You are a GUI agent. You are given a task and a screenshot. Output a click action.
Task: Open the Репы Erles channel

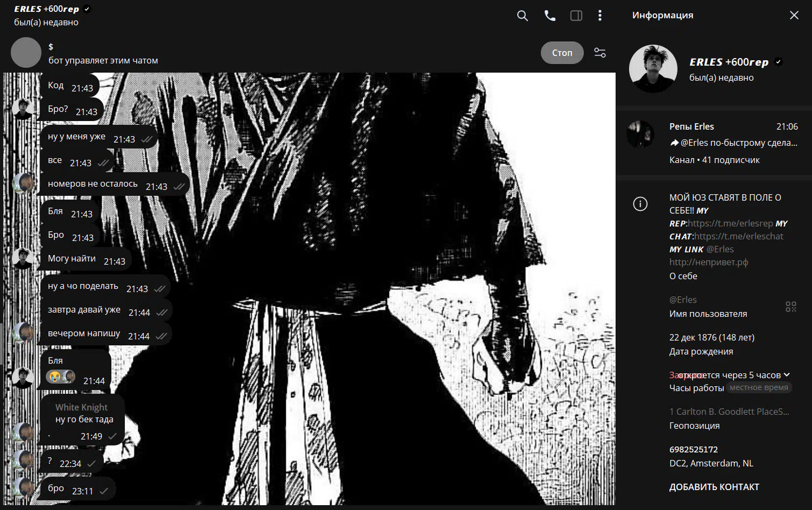(x=714, y=143)
